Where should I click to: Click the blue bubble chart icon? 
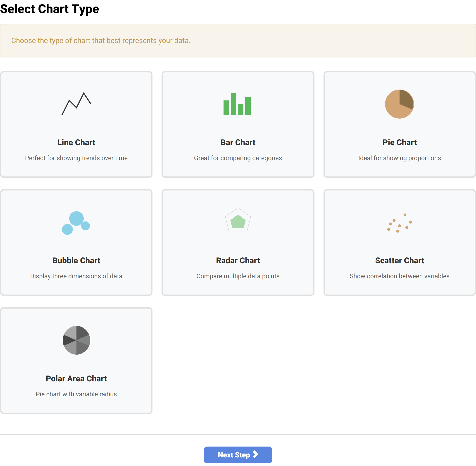click(76, 223)
